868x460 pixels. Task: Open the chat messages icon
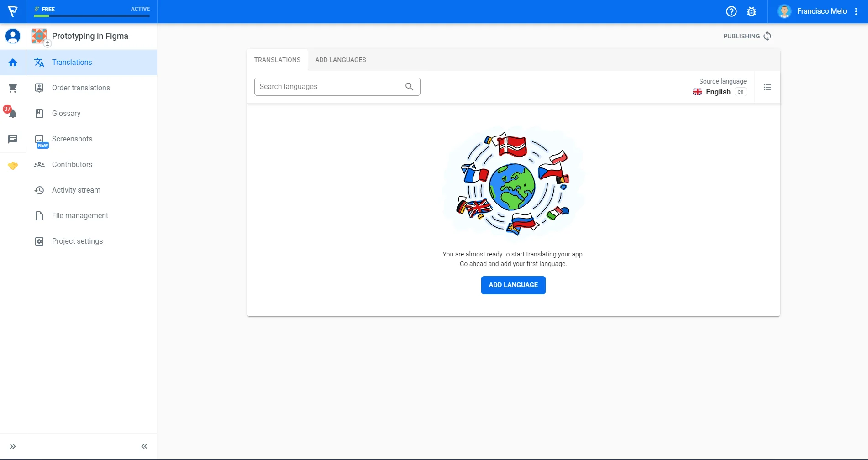13,139
